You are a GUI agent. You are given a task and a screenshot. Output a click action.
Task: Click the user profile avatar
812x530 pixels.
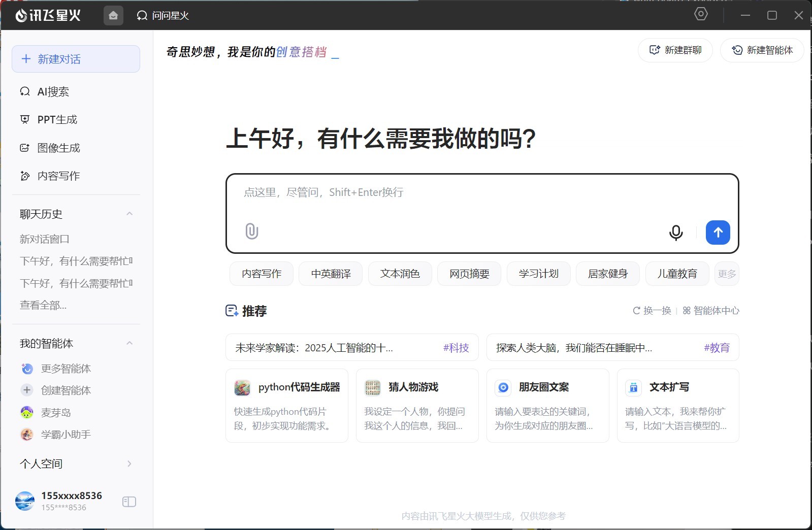[x=25, y=501]
